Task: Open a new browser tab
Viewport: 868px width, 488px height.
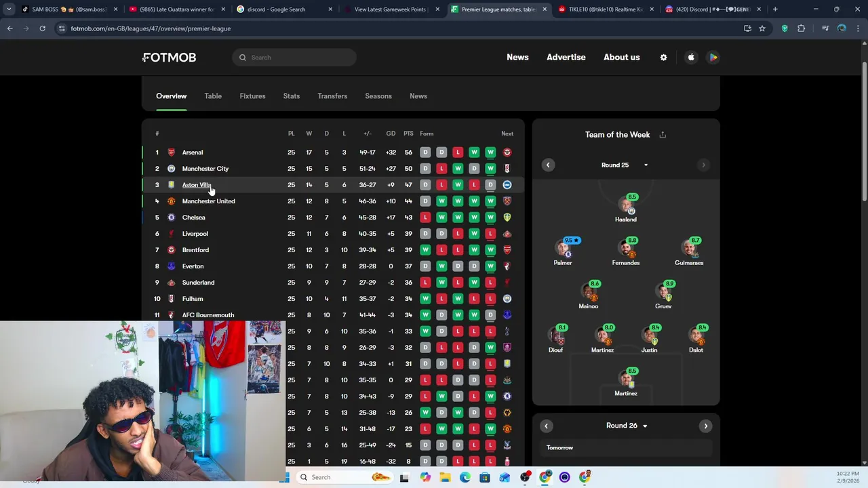Action: pyautogui.click(x=775, y=9)
